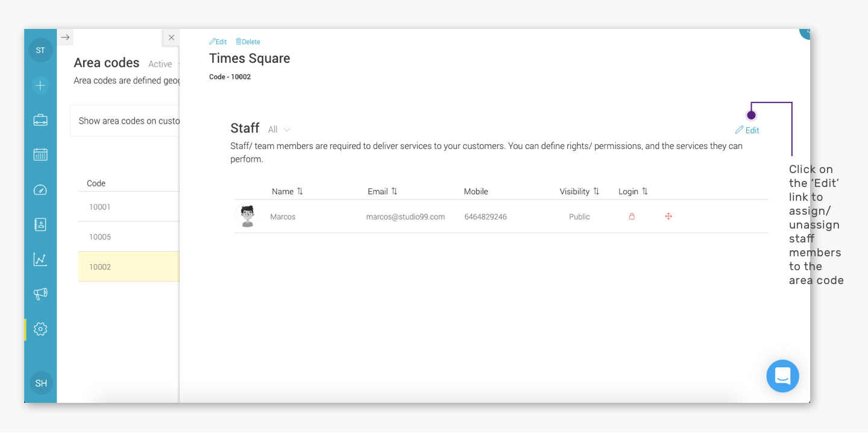
Task: Click the ST avatar in the sidebar
Action: (x=40, y=50)
